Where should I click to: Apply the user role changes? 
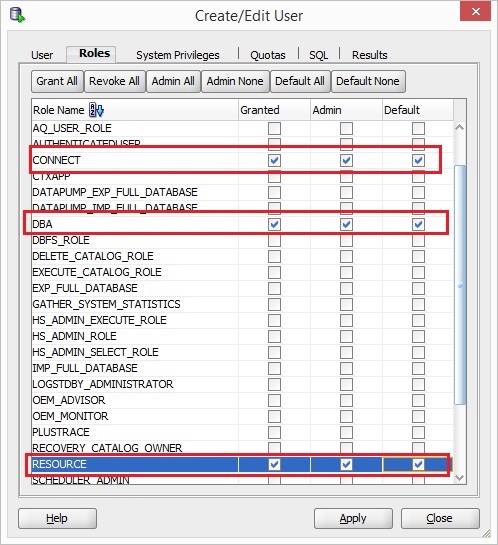click(353, 518)
